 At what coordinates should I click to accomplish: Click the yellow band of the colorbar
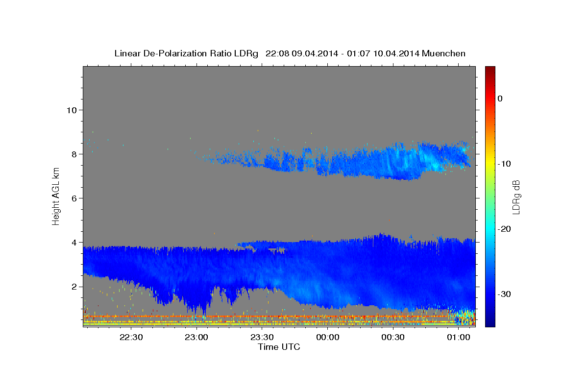click(x=490, y=162)
